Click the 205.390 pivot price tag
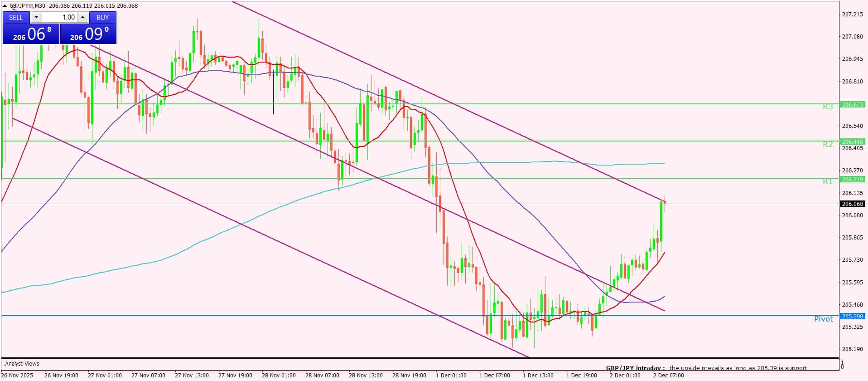The image size is (868, 381). click(x=853, y=316)
